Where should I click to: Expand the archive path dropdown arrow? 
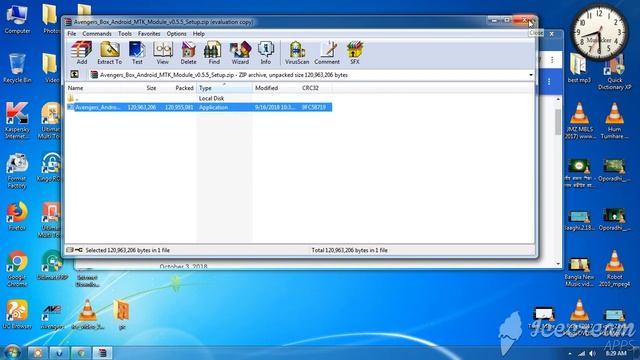[x=531, y=75]
